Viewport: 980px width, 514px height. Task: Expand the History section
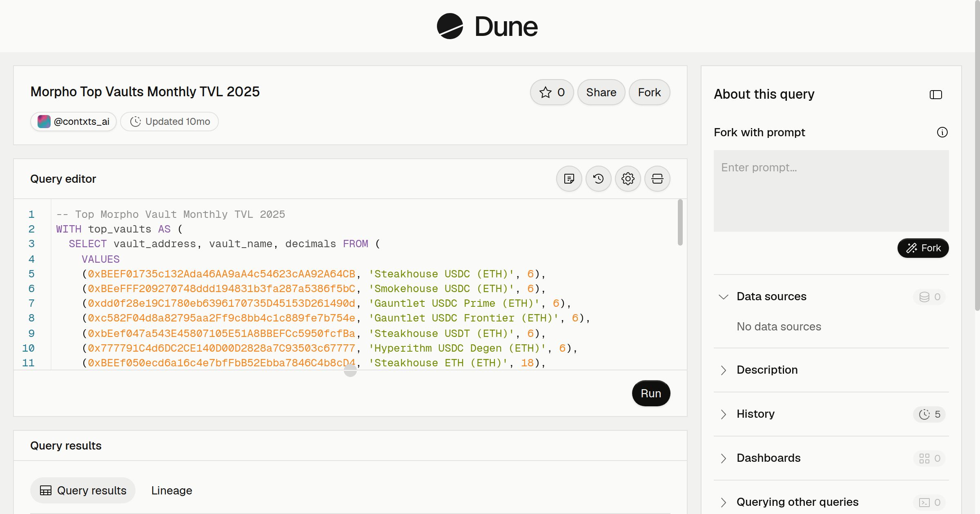pos(723,414)
